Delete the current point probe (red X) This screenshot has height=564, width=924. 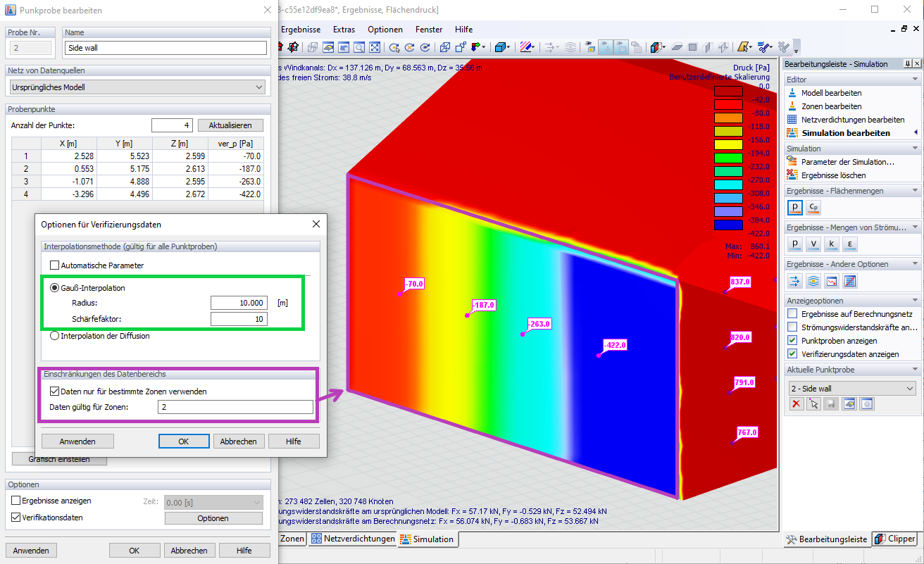pos(797,404)
